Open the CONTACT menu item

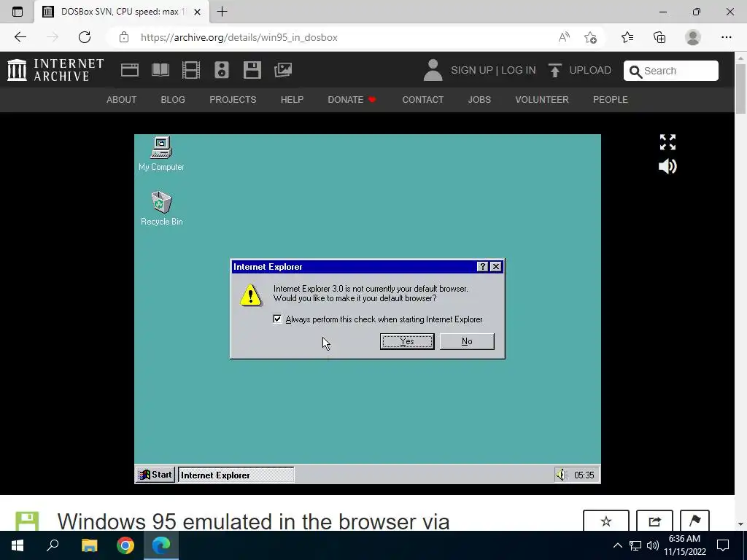tap(422, 99)
